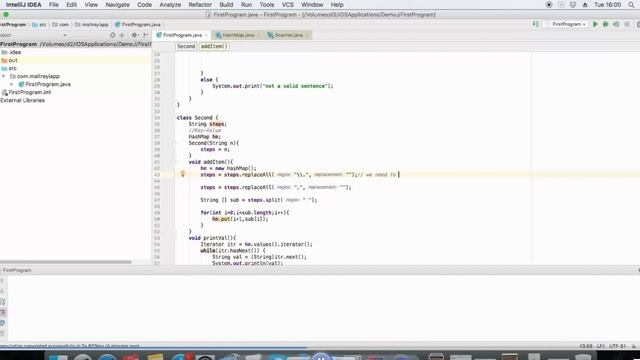Close the Scanner.java tab
Viewport: 640px width, 360px height.
tap(307, 36)
